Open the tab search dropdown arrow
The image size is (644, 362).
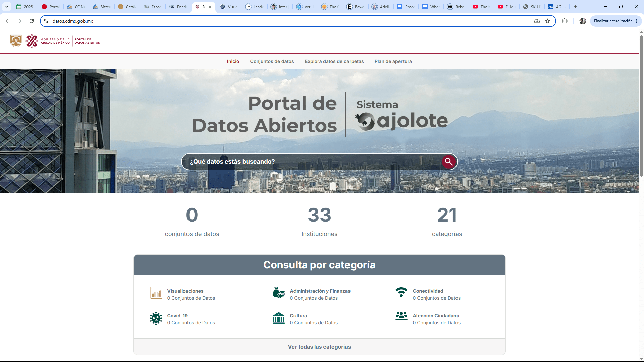pyautogui.click(x=6, y=7)
